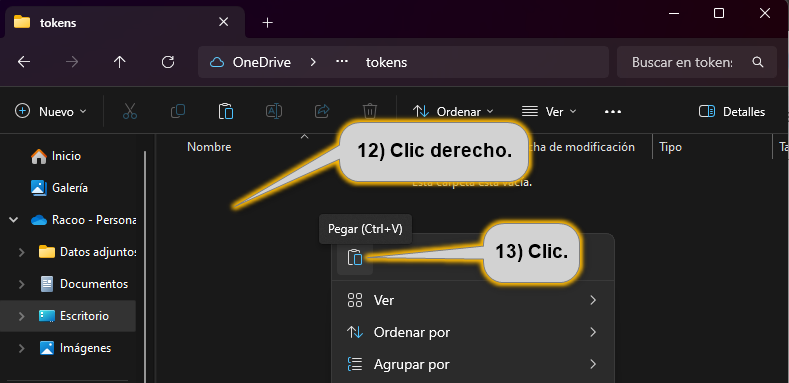Open the three-dots See more toolbar menu
789x383 pixels.
click(612, 112)
